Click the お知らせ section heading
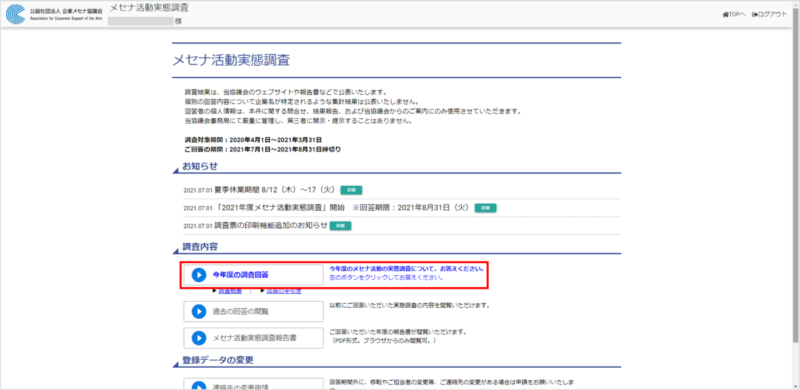 tap(200, 166)
